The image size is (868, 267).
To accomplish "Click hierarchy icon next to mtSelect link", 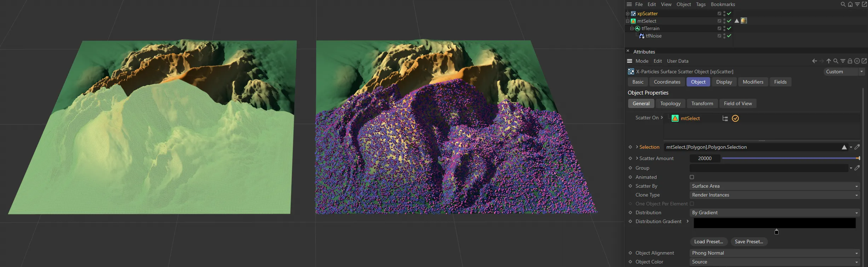I will [x=725, y=119].
